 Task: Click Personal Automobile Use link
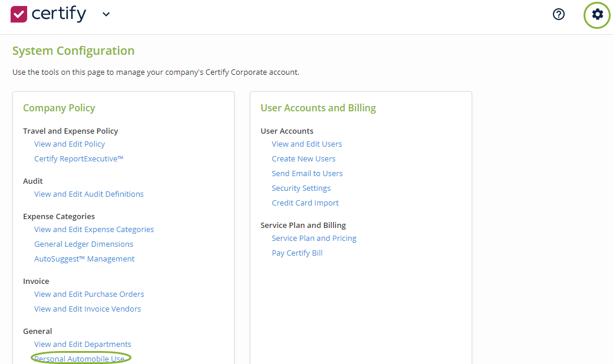pos(80,359)
